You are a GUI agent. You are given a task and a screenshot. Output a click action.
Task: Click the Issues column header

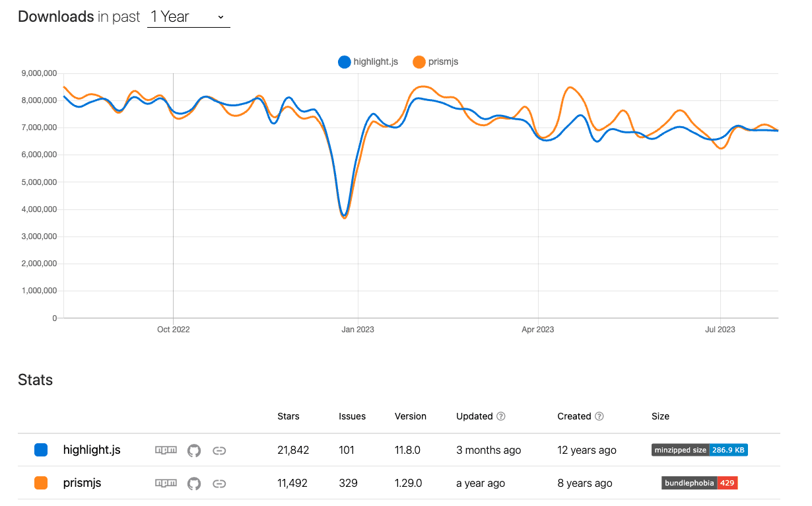pyautogui.click(x=352, y=416)
